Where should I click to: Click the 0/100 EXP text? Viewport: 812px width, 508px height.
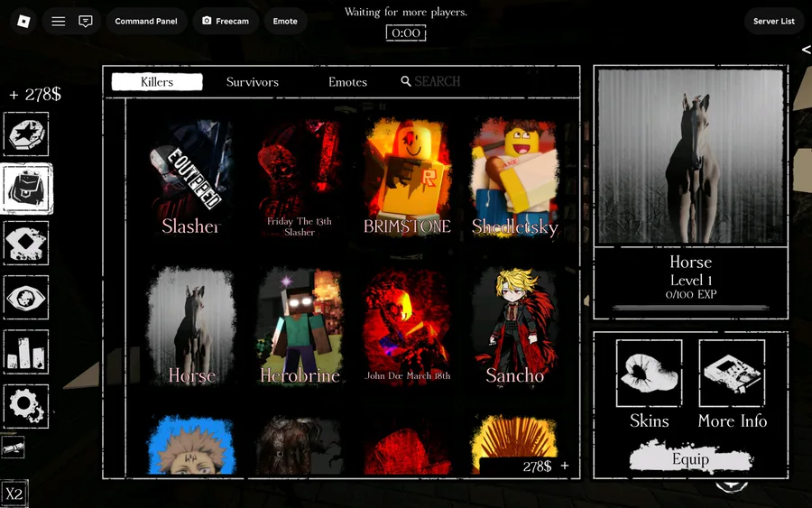tap(691, 295)
